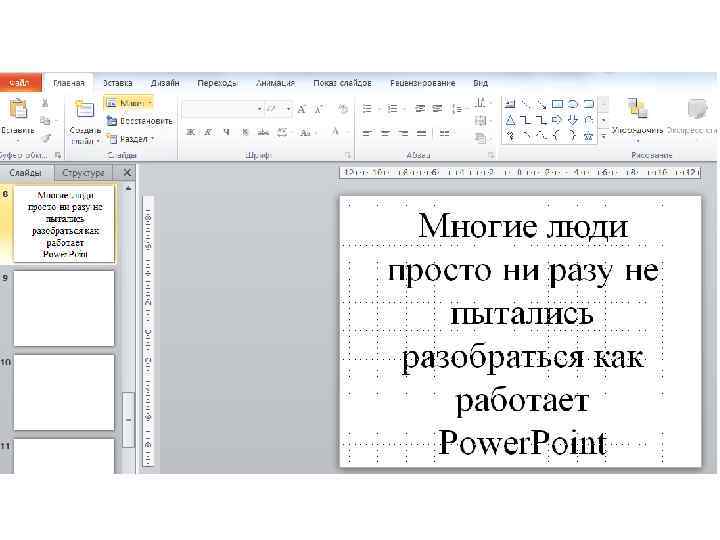Image resolution: width=720 pixels, height=540 pixels.
Task: Click the Columns icon in paragraph group
Action: [x=444, y=133]
